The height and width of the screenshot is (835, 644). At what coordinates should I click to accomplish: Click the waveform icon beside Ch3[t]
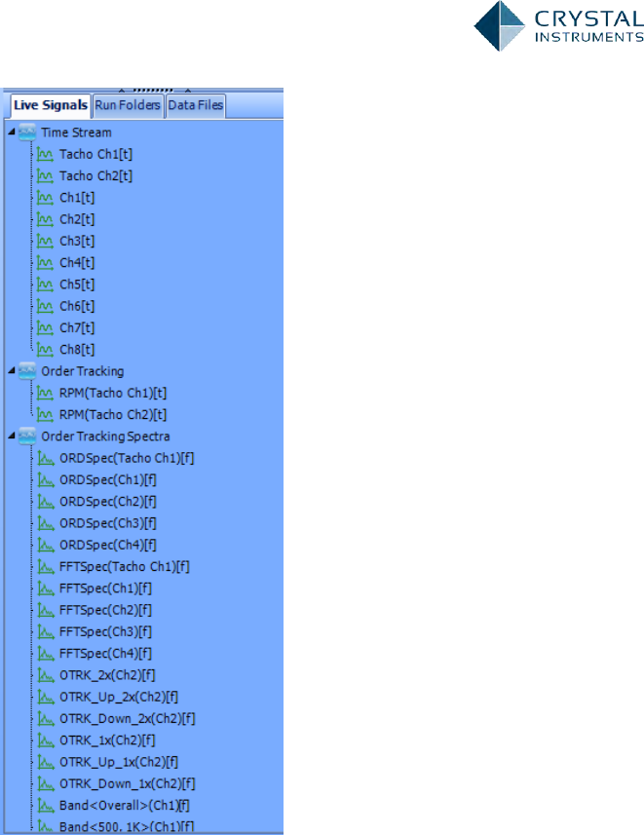pyautogui.click(x=45, y=242)
